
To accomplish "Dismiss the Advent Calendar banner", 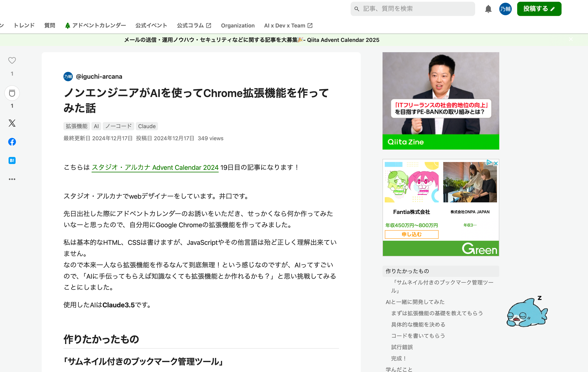I will (x=571, y=39).
